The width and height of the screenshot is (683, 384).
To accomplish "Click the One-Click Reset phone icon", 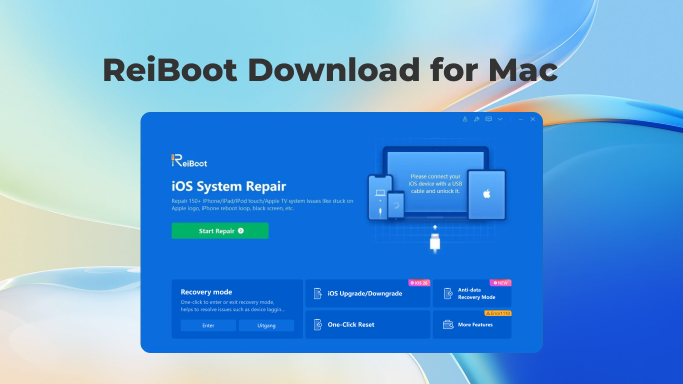I will 318,324.
